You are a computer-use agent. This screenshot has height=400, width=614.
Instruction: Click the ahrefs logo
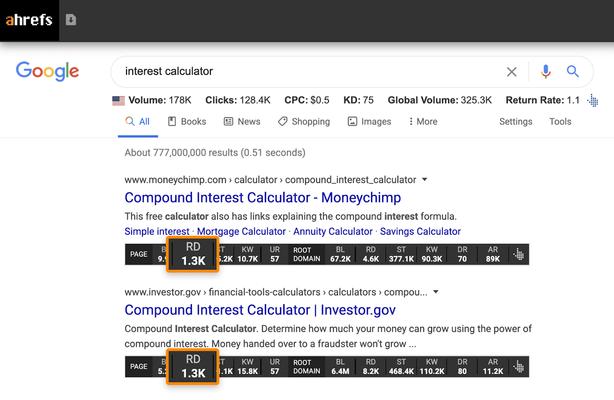(29, 20)
